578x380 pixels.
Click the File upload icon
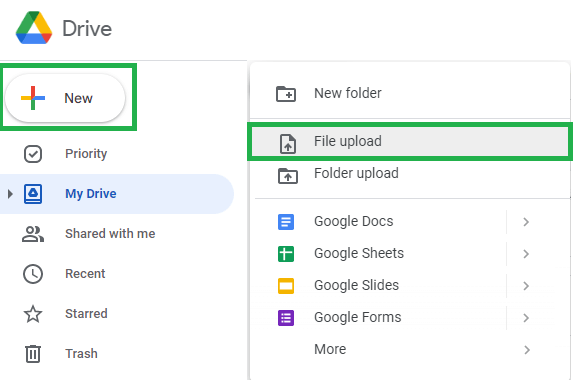[288, 143]
